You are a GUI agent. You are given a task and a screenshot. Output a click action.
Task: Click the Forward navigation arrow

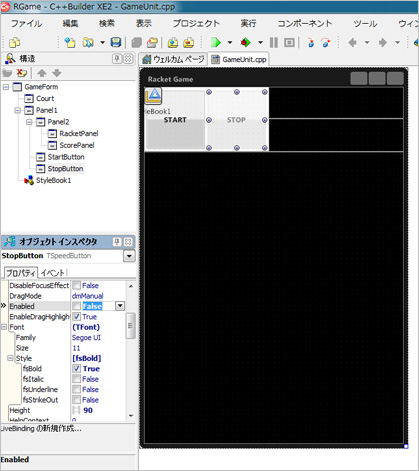383,43
